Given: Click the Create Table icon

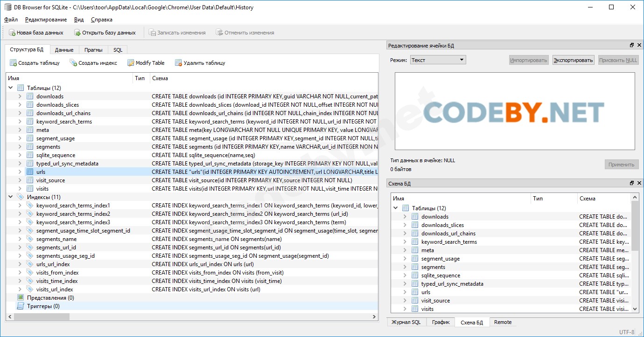Looking at the screenshot, I should coord(14,63).
